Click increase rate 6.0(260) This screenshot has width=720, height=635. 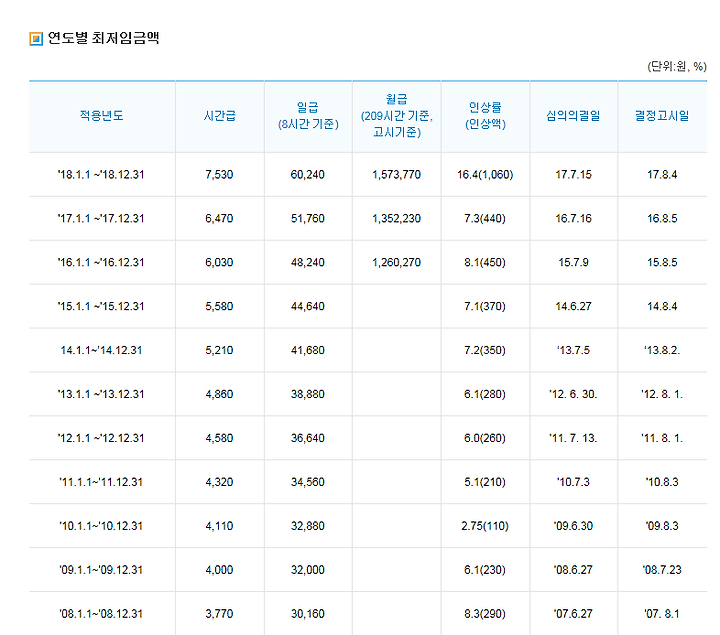(x=485, y=438)
